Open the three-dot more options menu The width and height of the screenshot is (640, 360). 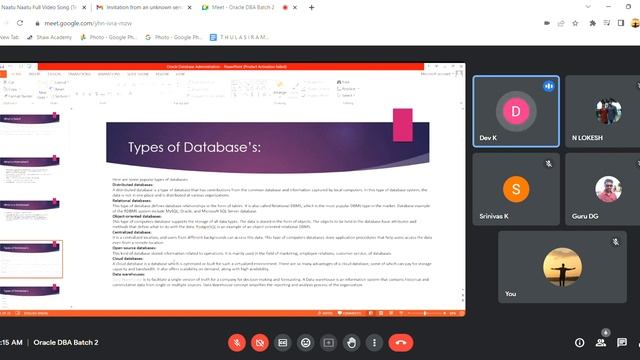[374, 343]
